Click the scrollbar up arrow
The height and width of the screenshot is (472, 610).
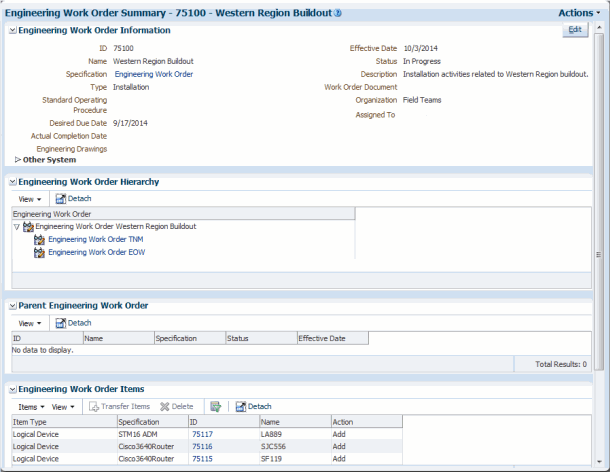pos(599,27)
